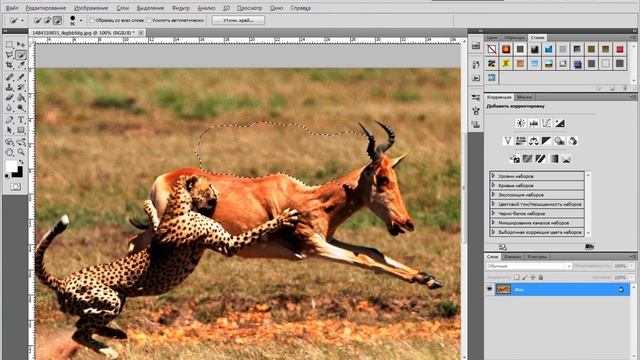640x360 pixels.
Task: Select the Path Selection tool
Action: (x=9, y=130)
